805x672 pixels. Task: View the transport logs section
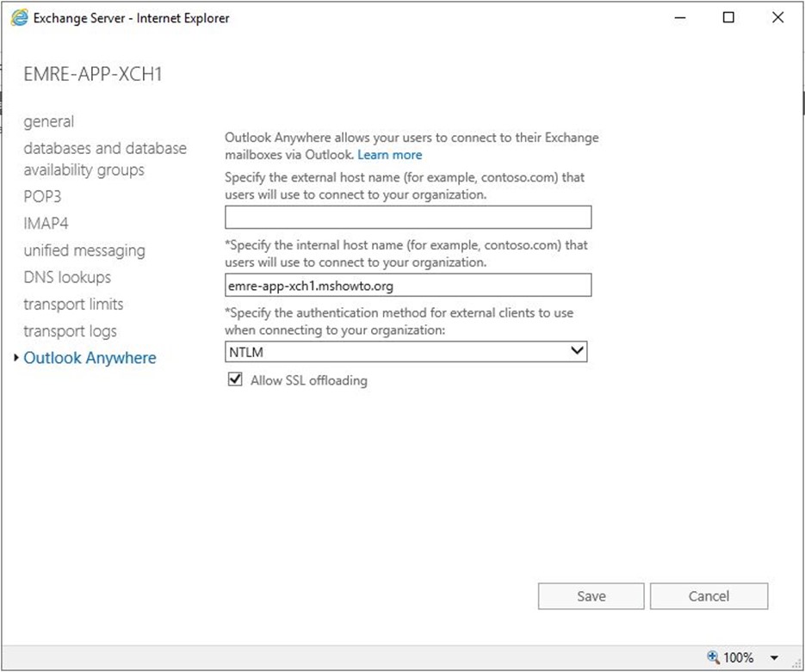point(71,331)
